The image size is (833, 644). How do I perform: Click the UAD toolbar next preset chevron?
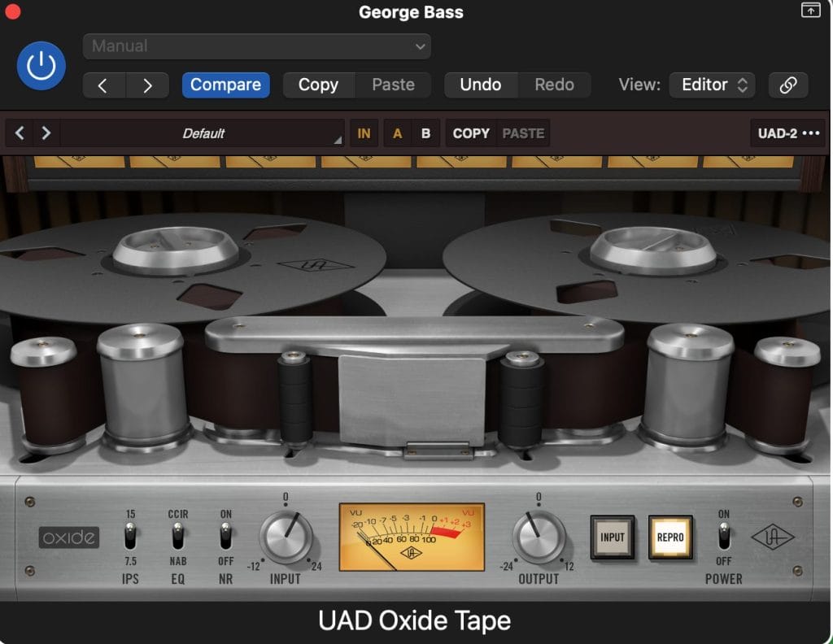pyautogui.click(x=46, y=133)
